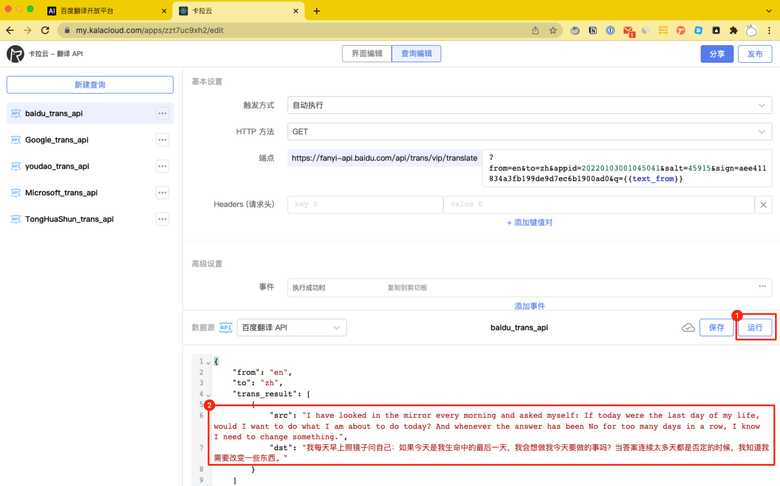
Task: Close the 百度翻译开放平台 tab
Action: (x=164, y=11)
